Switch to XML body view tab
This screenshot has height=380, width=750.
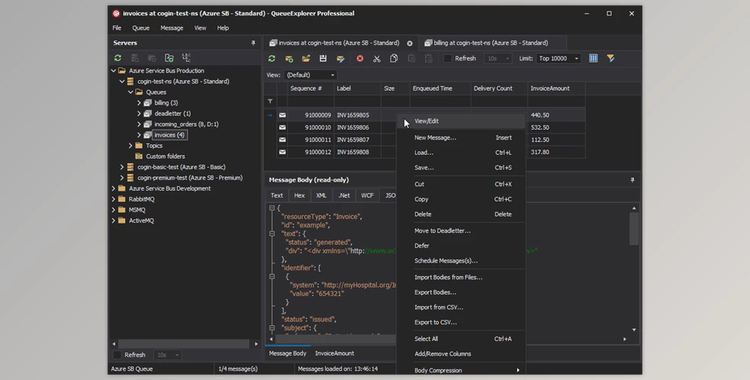pyautogui.click(x=321, y=195)
